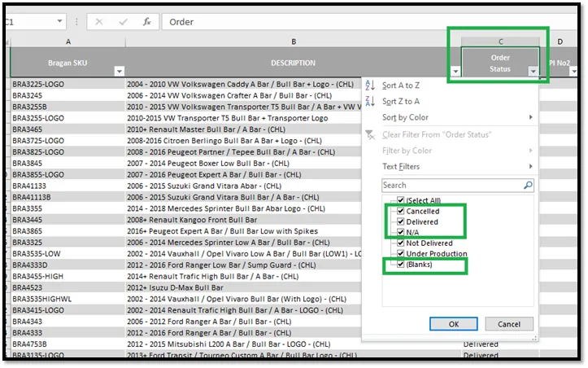Click cell BRA3445
The image size is (588, 368).
68,220
